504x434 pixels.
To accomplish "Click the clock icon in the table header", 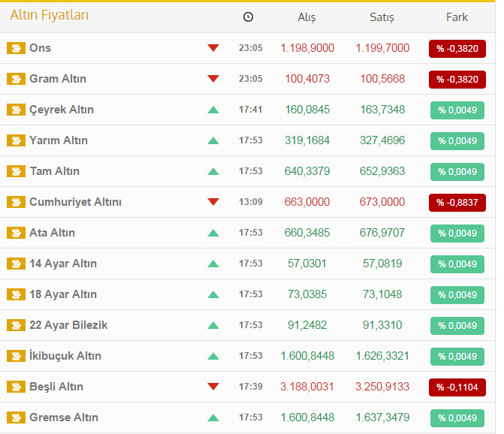I will click(x=249, y=17).
